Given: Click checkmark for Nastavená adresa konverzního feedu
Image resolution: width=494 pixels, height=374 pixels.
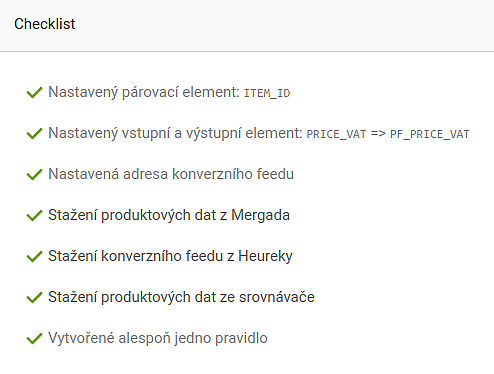Looking at the screenshot, I should click(x=34, y=174).
